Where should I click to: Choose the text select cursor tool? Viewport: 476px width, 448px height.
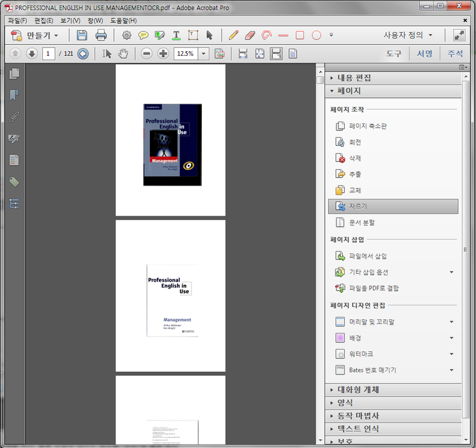click(x=106, y=54)
